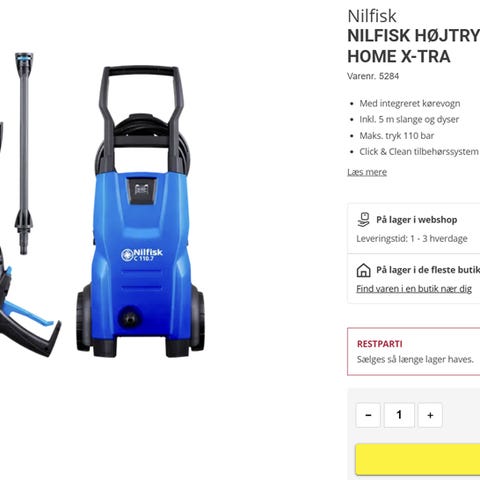Click the På lager i de fleste butikker status

[428, 270]
